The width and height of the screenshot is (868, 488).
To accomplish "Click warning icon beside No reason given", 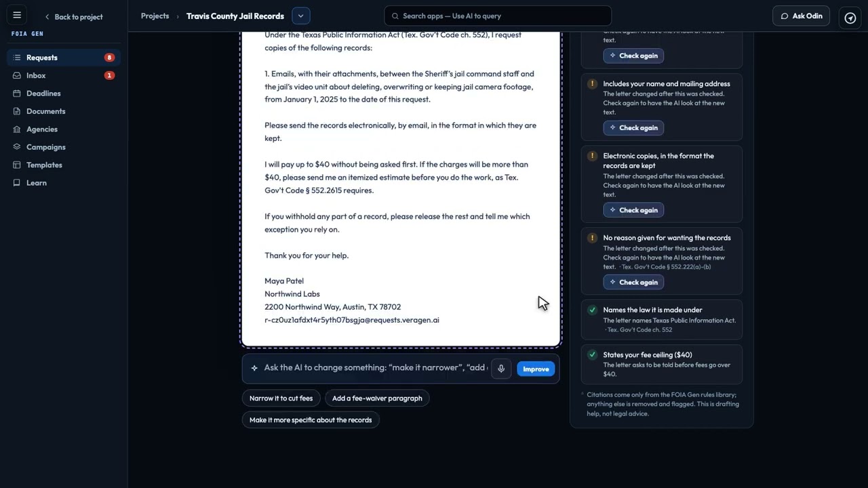I will point(592,238).
